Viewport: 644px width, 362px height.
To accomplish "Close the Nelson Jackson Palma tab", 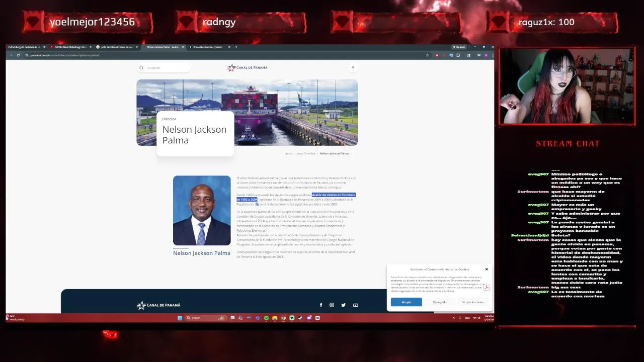I will 183,47.
